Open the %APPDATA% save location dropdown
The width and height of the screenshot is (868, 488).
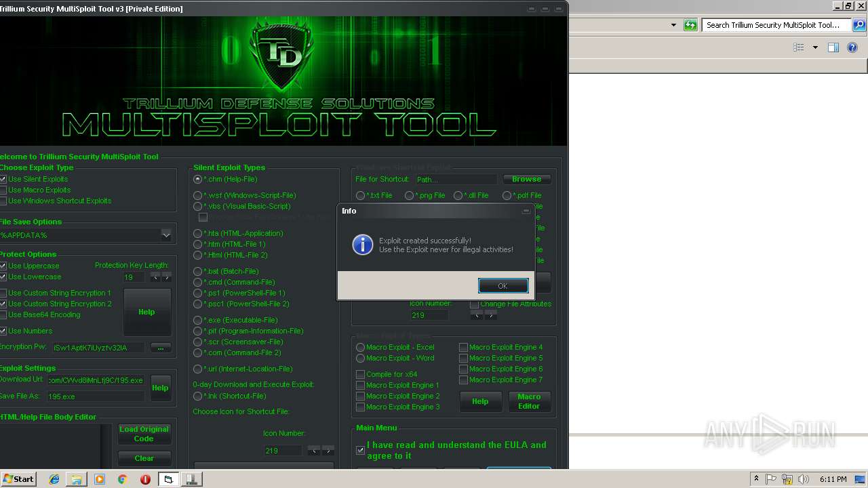pyautogui.click(x=166, y=235)
